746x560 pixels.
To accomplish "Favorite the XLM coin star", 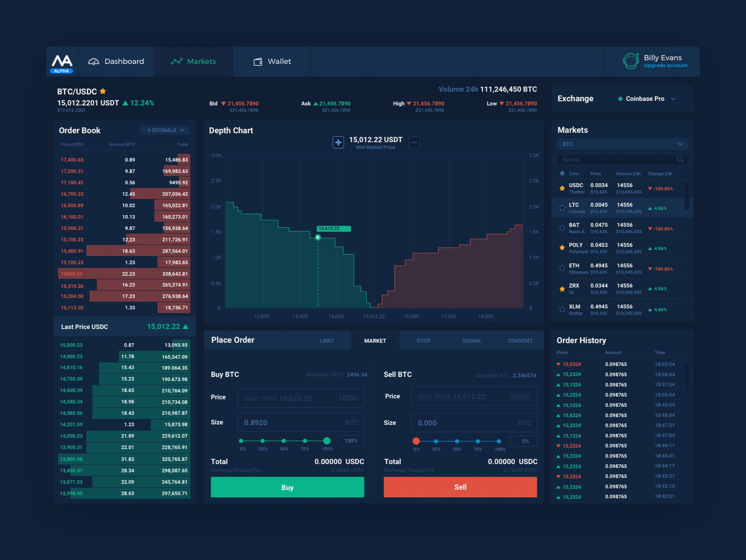I will tap(562, 309).
